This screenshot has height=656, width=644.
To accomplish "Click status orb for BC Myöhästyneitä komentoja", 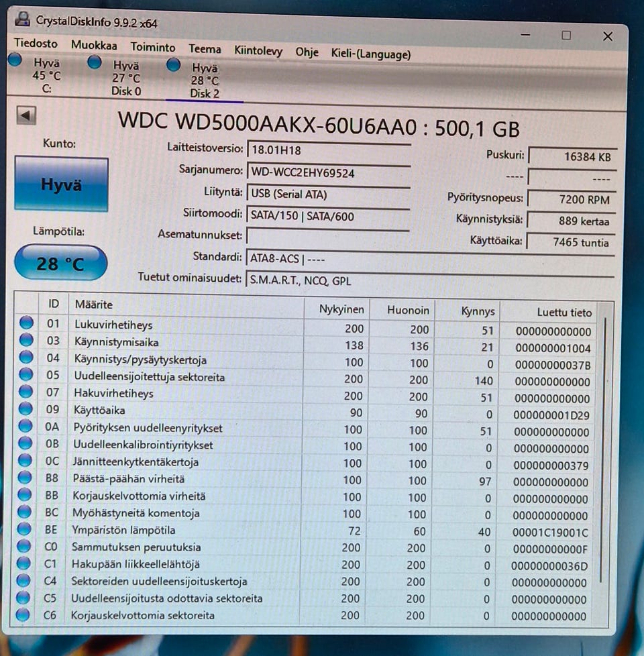I will [x=24, y=511].
